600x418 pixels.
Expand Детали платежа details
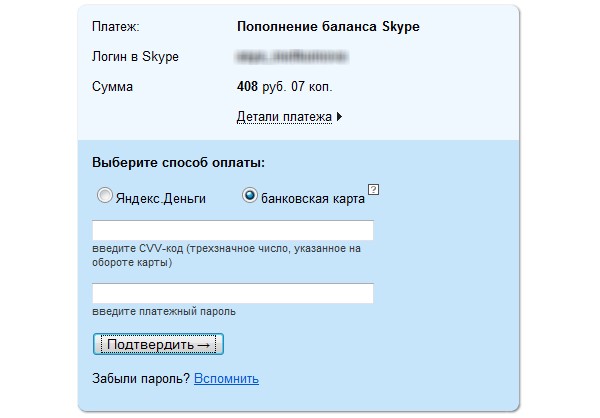click(x=289, y=116)
